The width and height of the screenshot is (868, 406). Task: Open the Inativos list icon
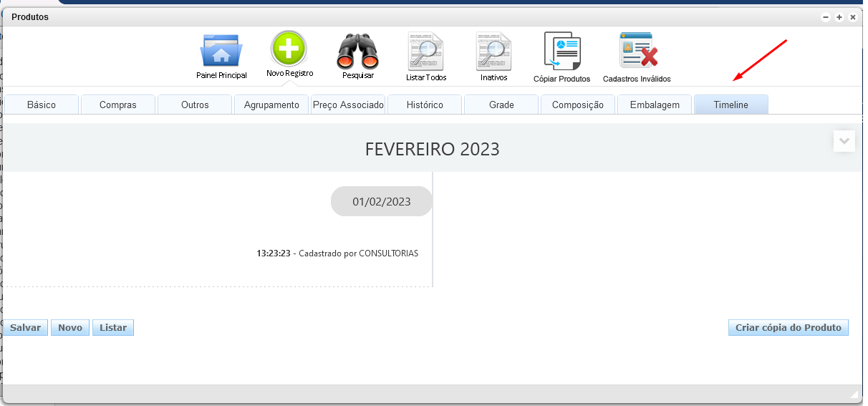[x=493, y=52]
